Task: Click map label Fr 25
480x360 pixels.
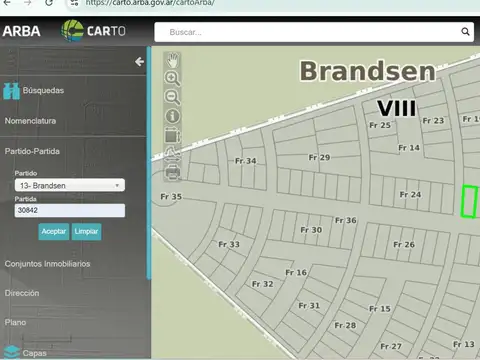Action: tap(380, 125)
